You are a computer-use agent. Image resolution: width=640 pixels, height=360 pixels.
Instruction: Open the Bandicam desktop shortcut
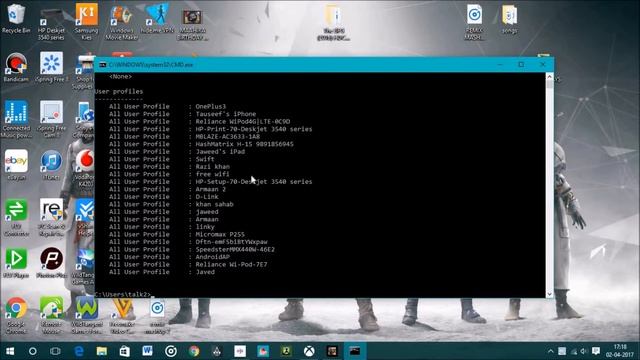pos(16,67)
